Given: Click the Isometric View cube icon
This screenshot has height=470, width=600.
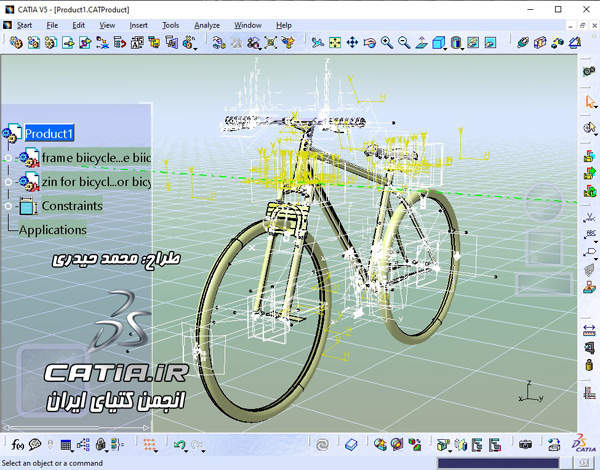Looking at the screenshot, I should point(438,42).
